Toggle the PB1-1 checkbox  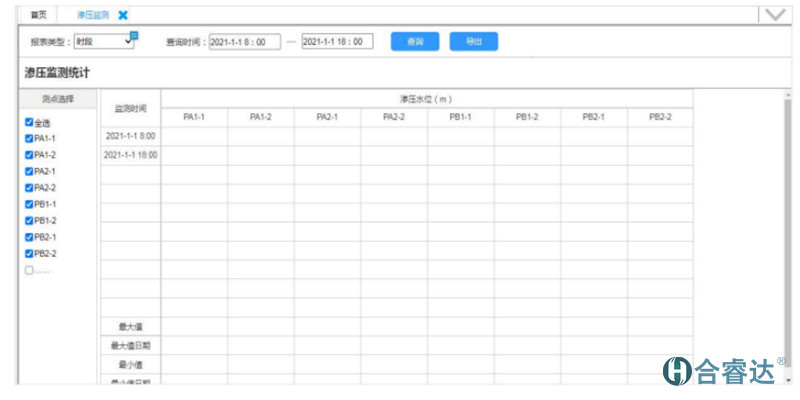pyautogui.click(x=29, y=204)
